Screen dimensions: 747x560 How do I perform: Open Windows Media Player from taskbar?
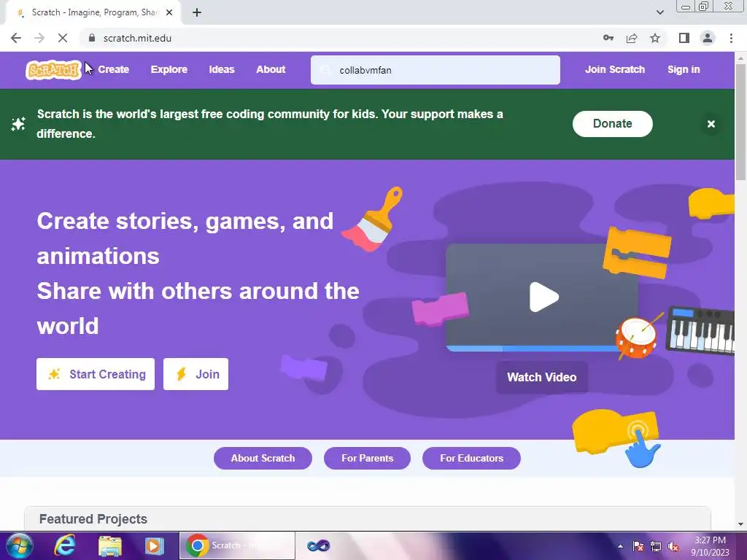[x=155, y=545]
